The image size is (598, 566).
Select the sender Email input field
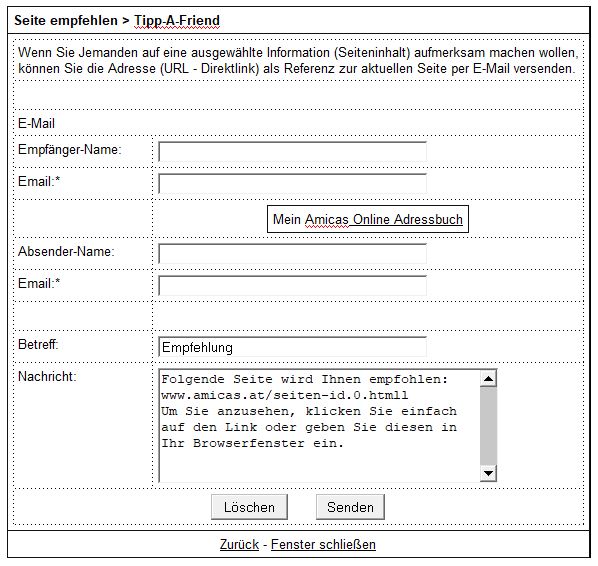point(293,286)
